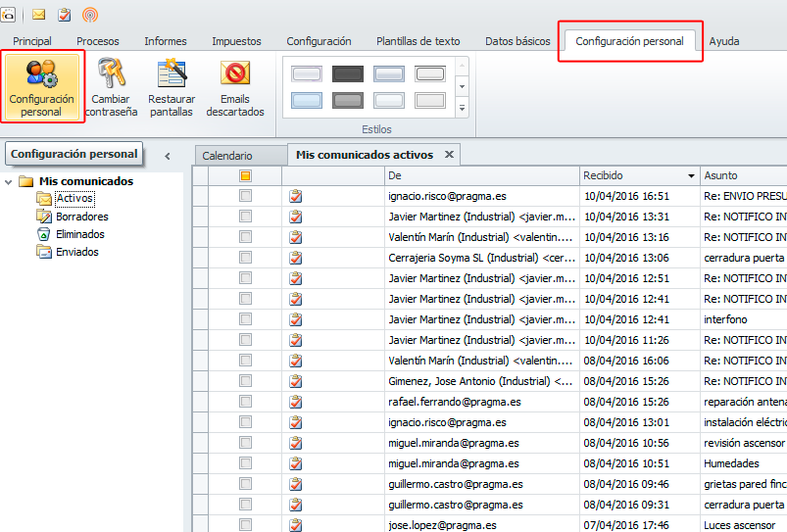787x532 pixels.
Task: Open the Informes ribbon tab
Action: pos(166,41)
